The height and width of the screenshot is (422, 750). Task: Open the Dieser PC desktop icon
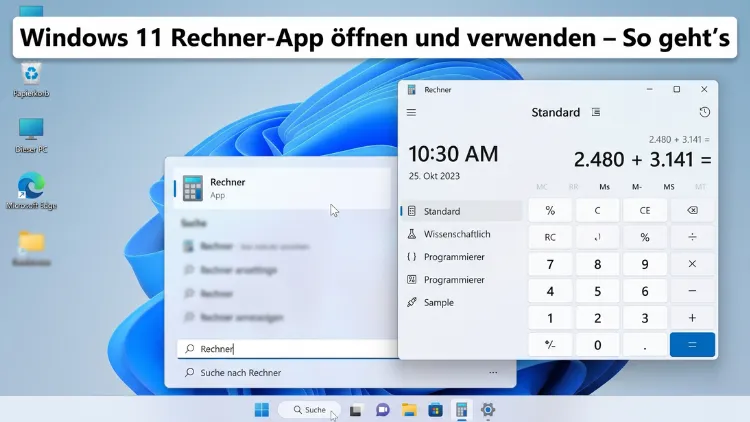tap(31, 135)
